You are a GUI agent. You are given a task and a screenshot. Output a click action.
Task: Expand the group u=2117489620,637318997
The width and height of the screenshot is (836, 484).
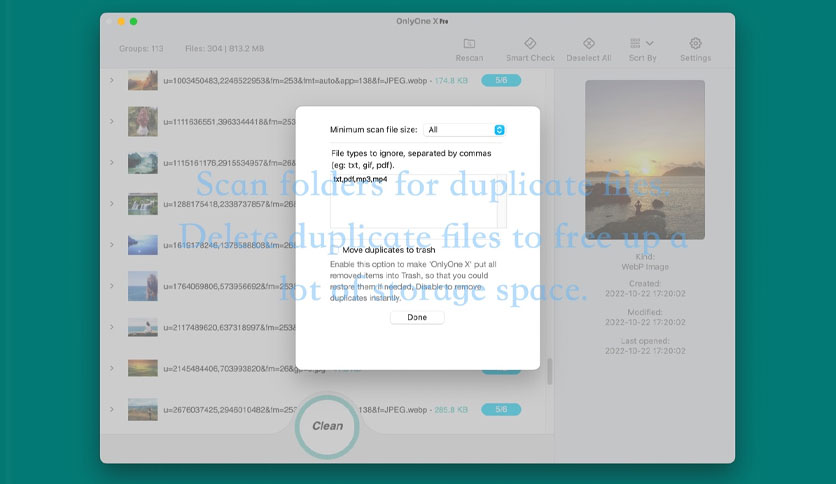[x=112, y=327]
